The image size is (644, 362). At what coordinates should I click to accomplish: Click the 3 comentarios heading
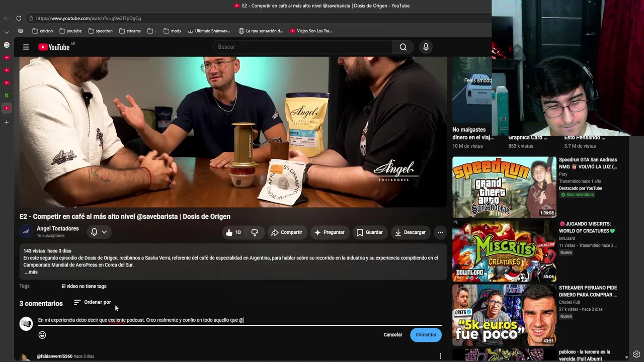tap(41, 304)
